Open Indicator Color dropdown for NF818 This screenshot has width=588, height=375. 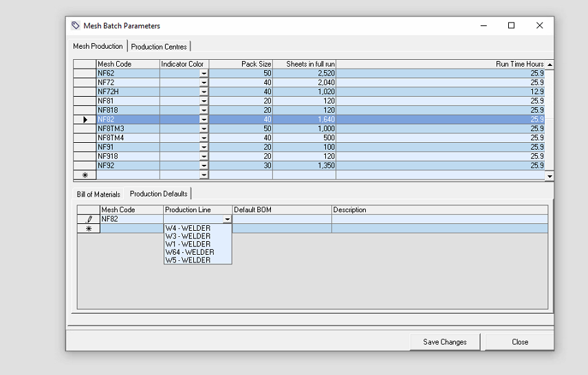point(204,110)
